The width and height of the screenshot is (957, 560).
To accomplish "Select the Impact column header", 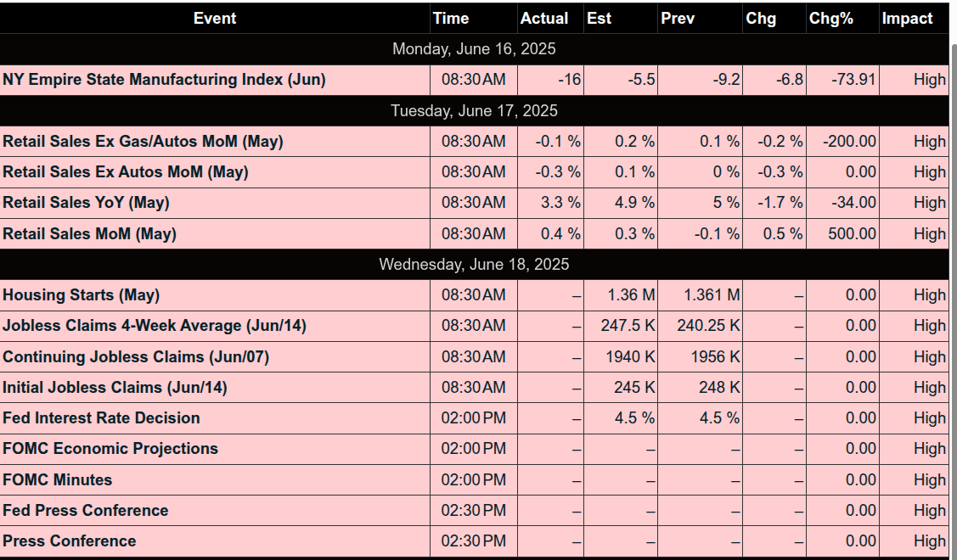I will click(x=907, y=19).
